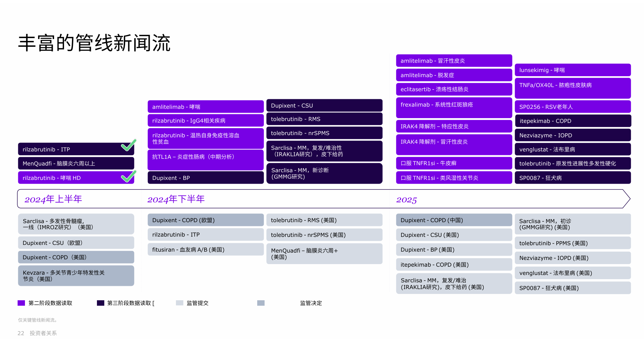
Task: Click Sarclisa - MM 新诊断 GMMG研究 dark box
Action: click(324, 173)
